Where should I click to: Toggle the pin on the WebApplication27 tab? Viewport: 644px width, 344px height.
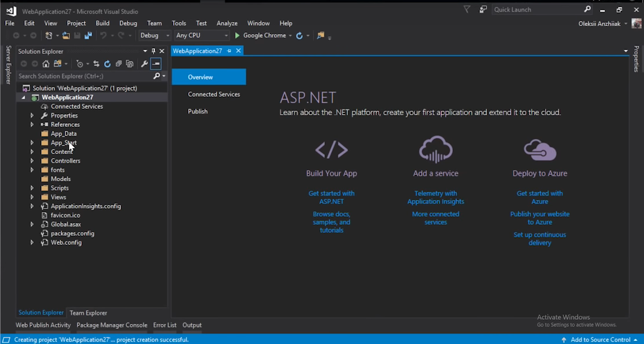tap(229, 51)
